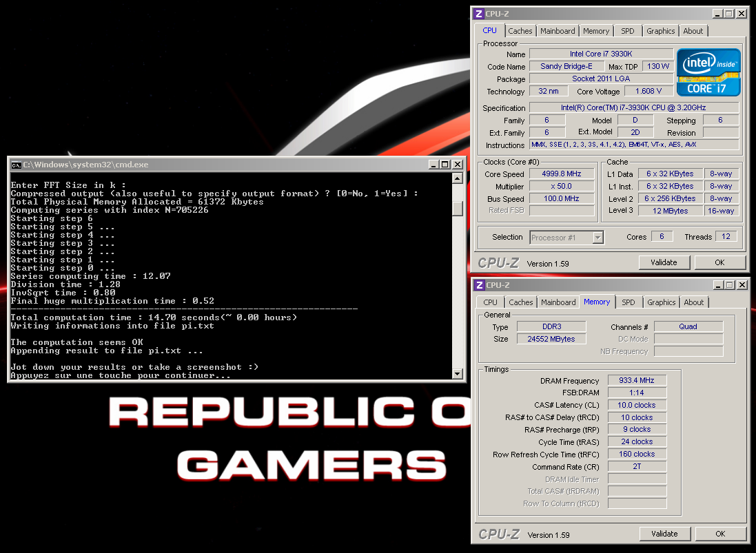Click the CPU-Z logo icon in the bottom CPU-Z window title bar
Image resolution: width=756 pixels, height=553 pixels.
pos(479,284)
